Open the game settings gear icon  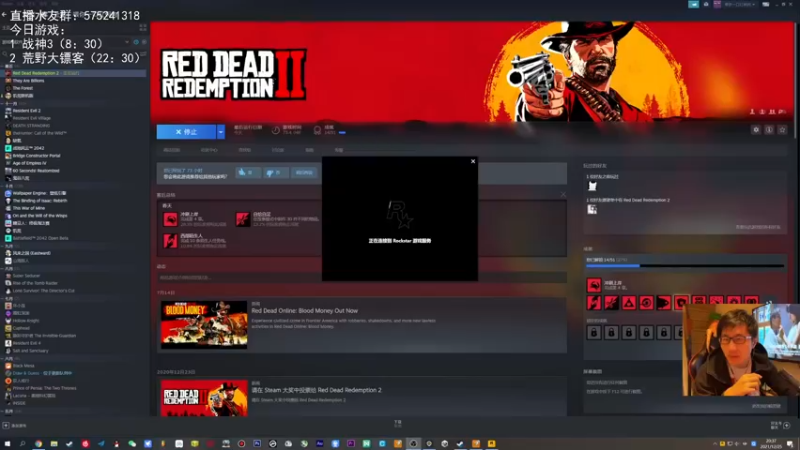pyautogui.click(x=756, y=130)
